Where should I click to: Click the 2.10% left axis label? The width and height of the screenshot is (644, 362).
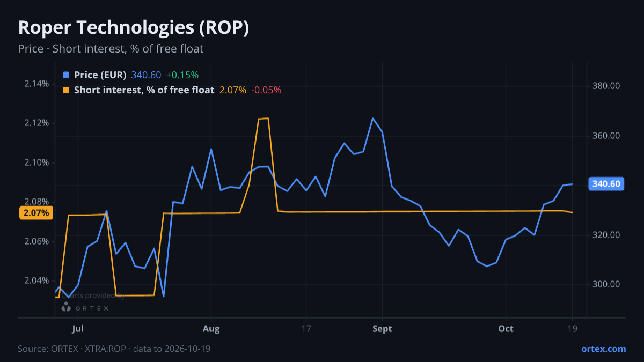pyautogui.click(x=36, y=162)
